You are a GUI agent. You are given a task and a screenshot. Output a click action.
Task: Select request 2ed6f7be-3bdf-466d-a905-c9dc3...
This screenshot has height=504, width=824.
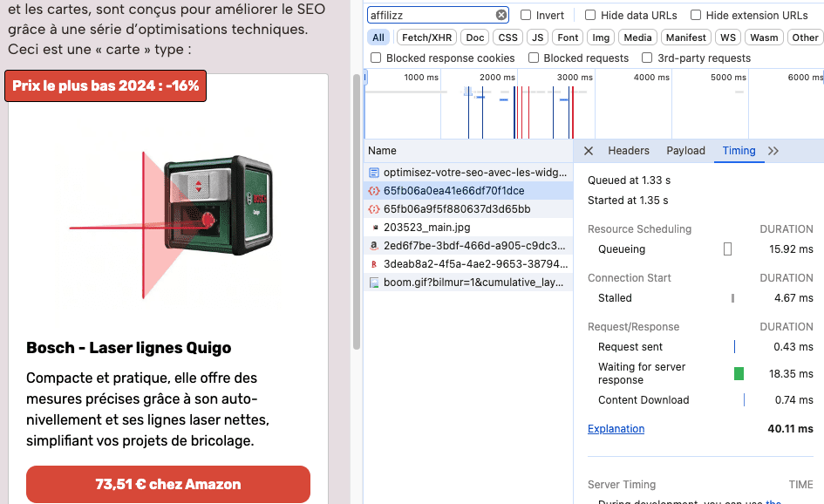coord(468,245)
